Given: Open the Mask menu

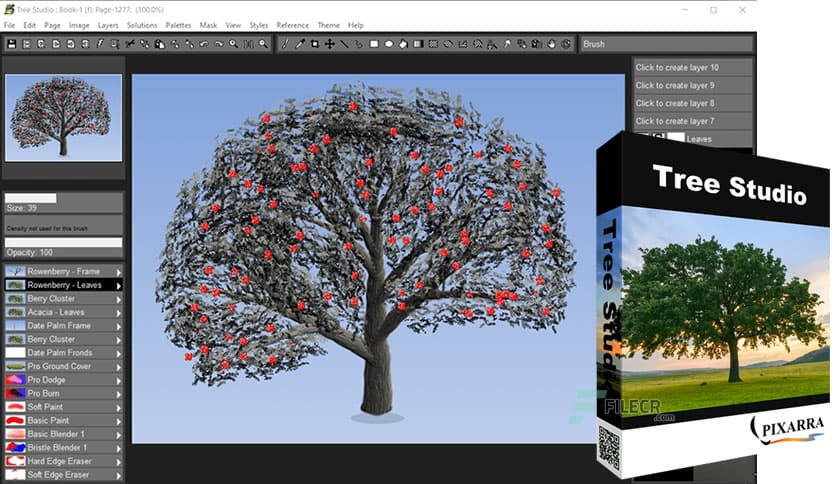Looking at the screenshot, I should tap(208, 25).
